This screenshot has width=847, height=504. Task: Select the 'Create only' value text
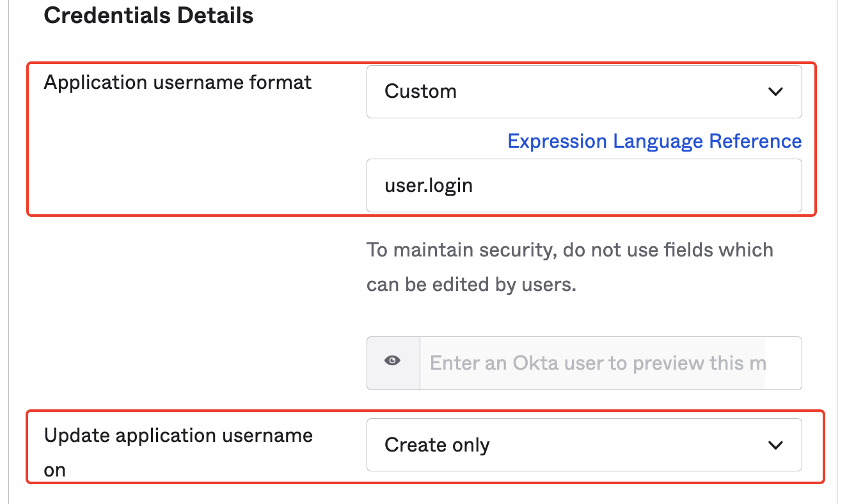click(x=437, y=445)
